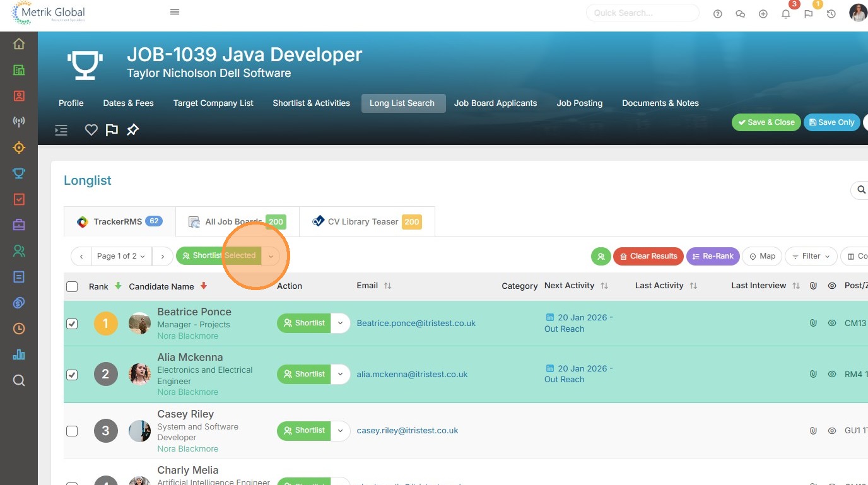Open the trophy icon in left sidebar
This screenshot has height=485, width=868.
(19, 173)
